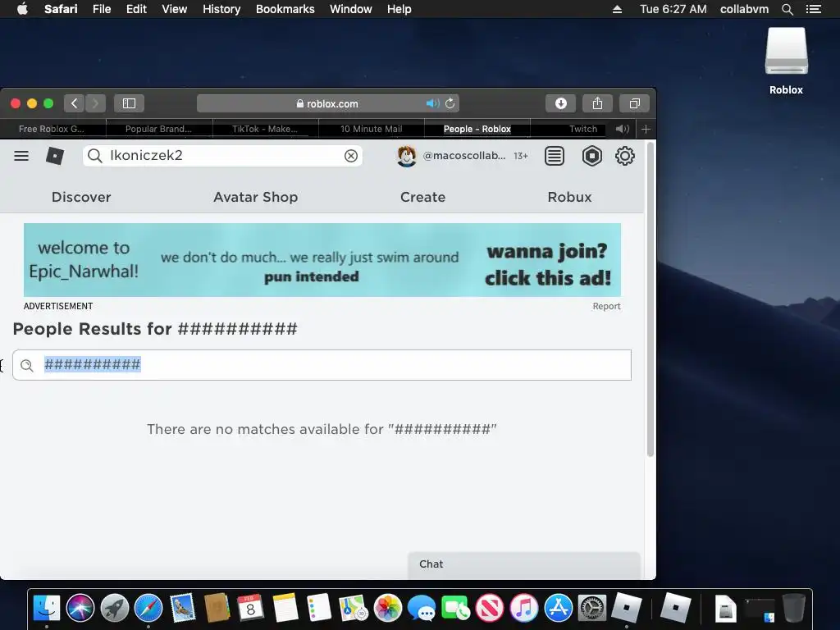The height and width of the screenshot is (630, 840).
Task: Click Safari back button
Action: tap(74, 103)
